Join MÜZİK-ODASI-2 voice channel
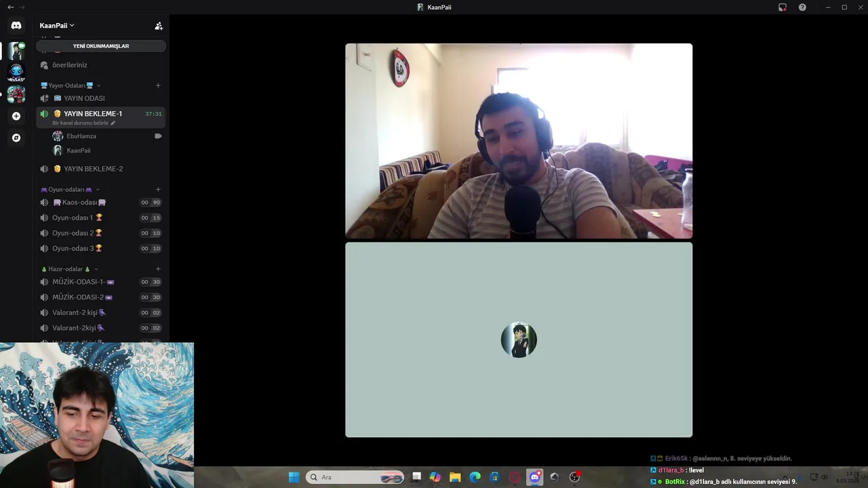 (101, 297)
